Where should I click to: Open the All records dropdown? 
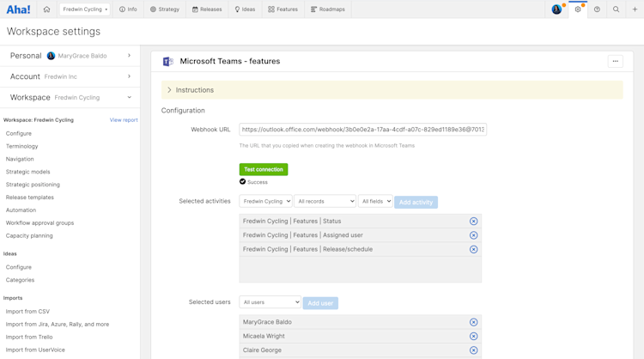tap(325, 201)
